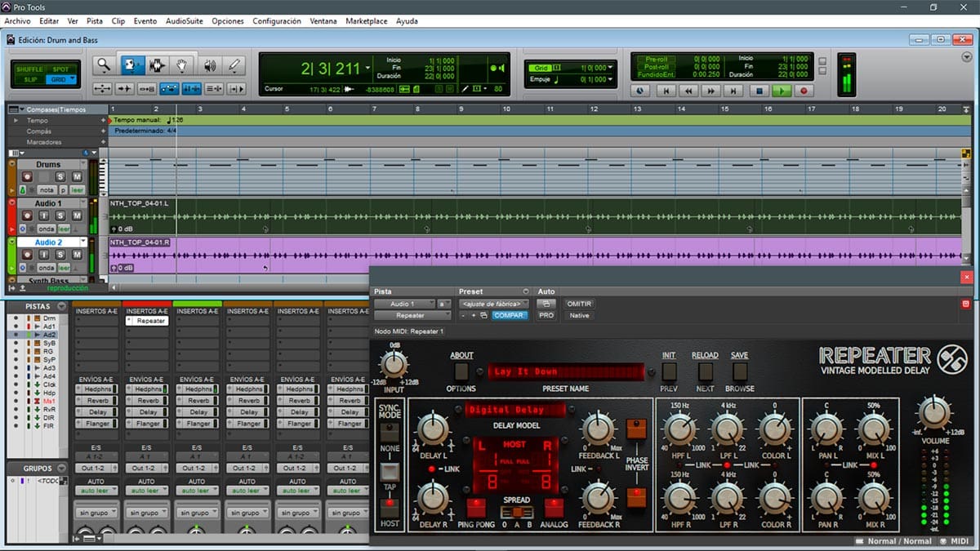The width and height of the screenshot is (980, 551).
Task: Open the Archivo menu
Action: pos(17,21)
